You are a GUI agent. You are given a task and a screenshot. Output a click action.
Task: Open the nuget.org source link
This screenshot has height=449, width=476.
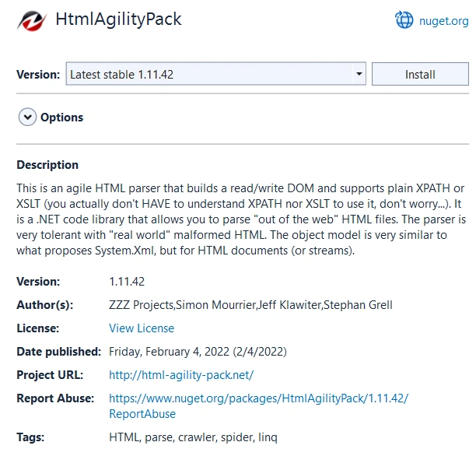pyautogui.click(x=444, y=21)
